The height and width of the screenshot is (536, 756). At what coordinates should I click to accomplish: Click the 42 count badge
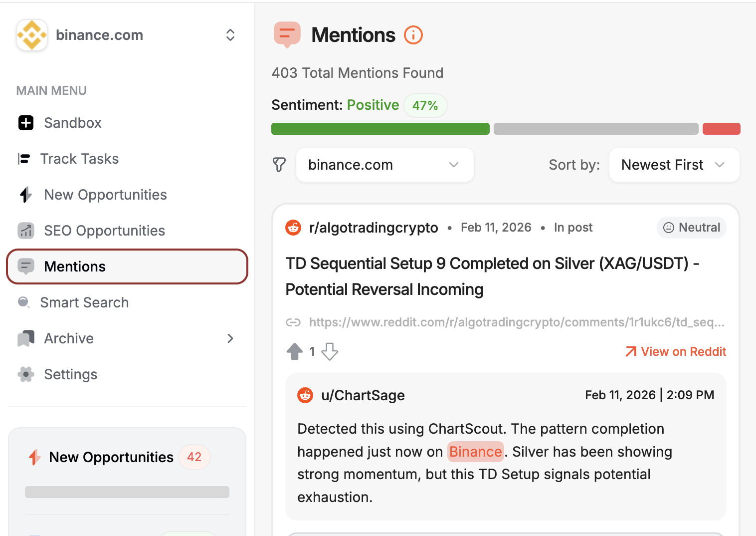coord(194,457)
